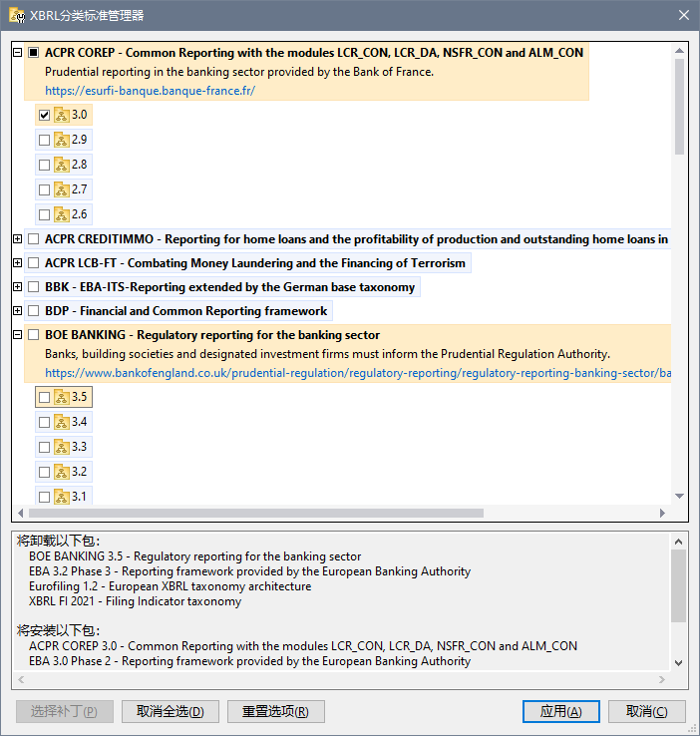Collapse the BOE BANKING tree node
Viewport: 700px width, 736px height.
pyautogui.click(x=17, y=335)
